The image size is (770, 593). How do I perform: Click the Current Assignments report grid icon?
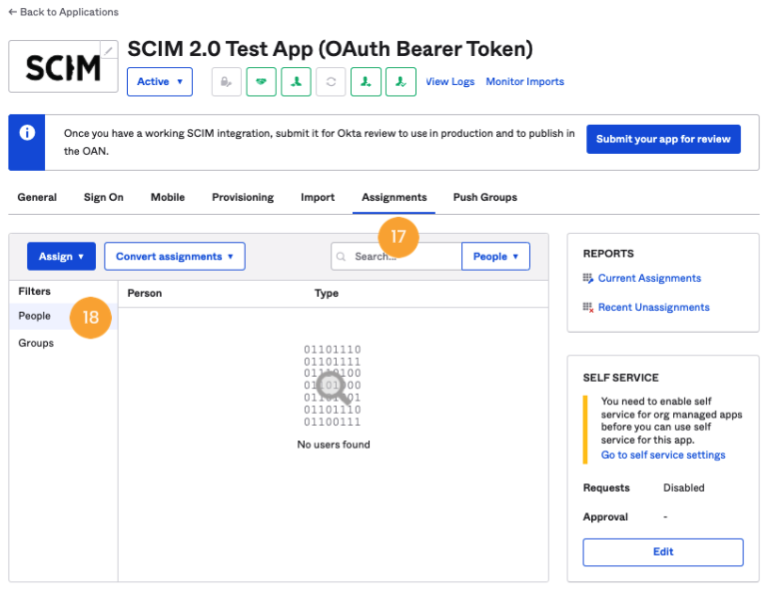coord(588,278)
